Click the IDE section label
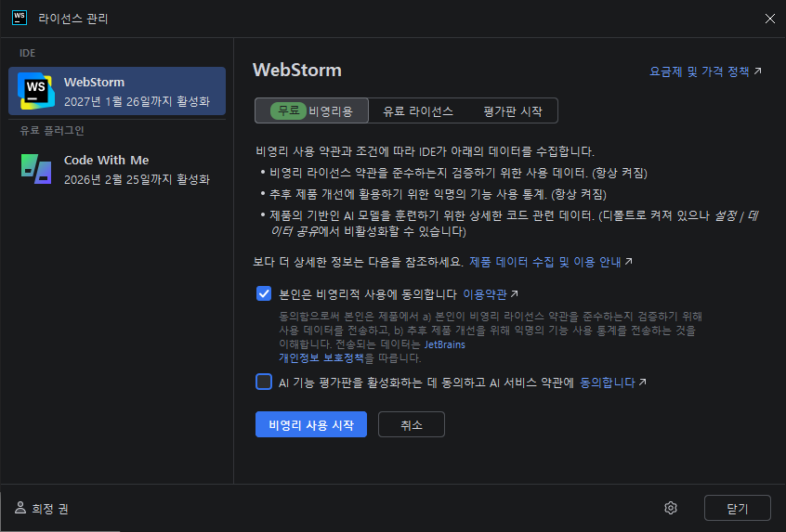 pos(27,53)
